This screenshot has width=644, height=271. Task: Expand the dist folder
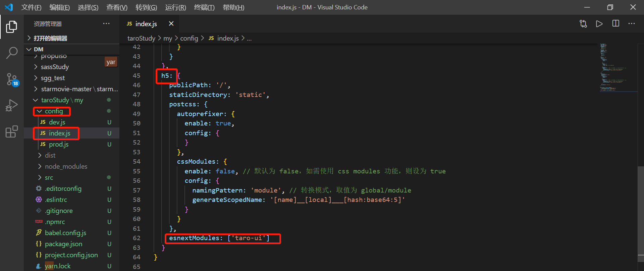71,155
